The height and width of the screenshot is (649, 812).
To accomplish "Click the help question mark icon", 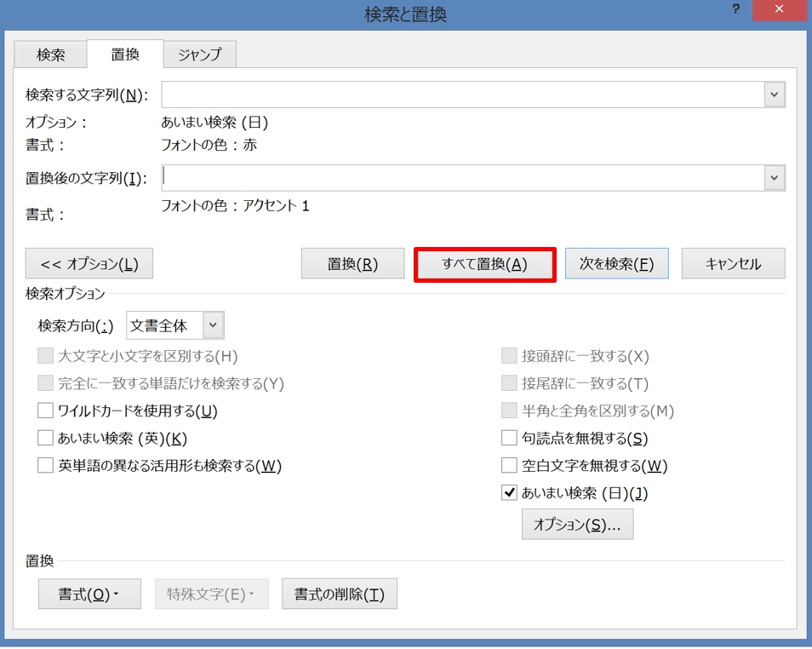I will point(736,9).
